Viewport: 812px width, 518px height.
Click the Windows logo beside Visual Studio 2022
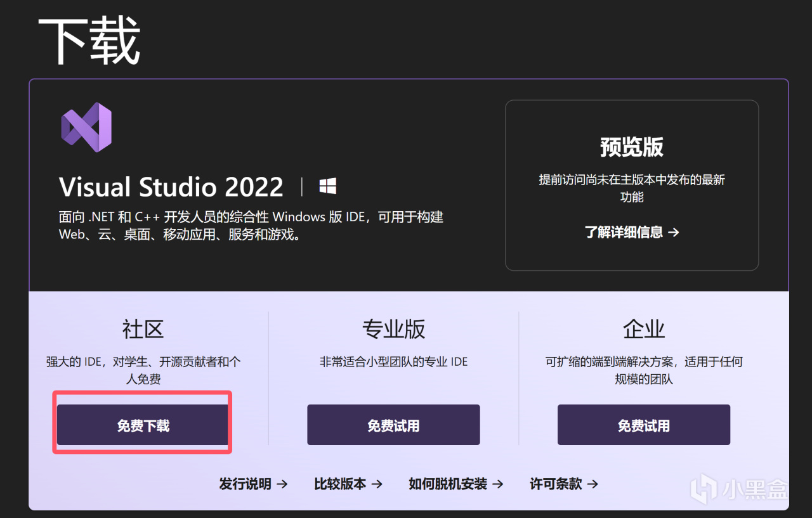pos(328,186)
